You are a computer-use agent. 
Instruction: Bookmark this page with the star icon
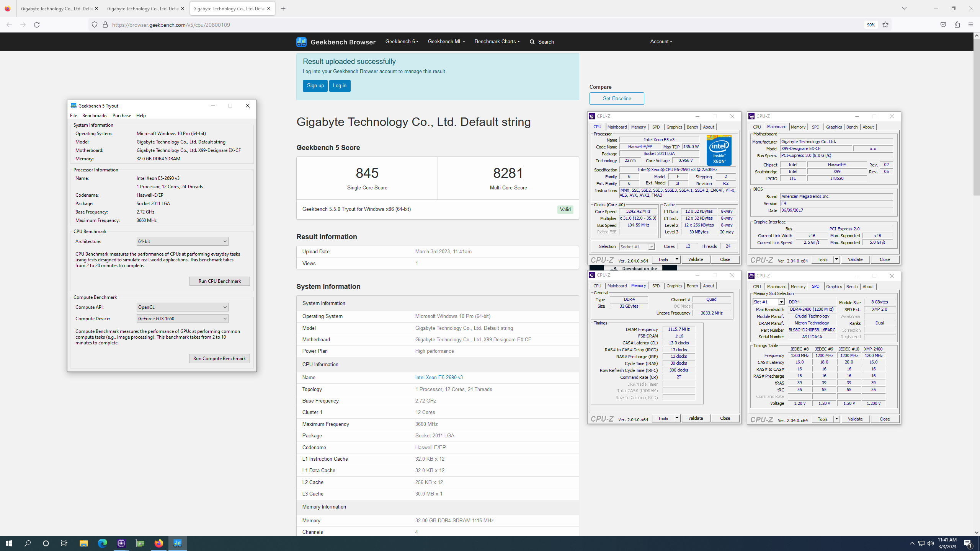(885, 25)
